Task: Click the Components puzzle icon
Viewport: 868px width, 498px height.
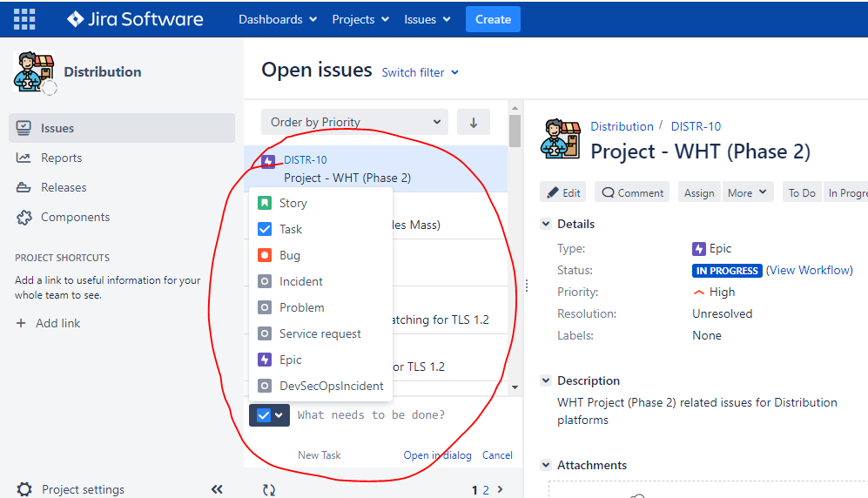Action: (x=24, y=218)
